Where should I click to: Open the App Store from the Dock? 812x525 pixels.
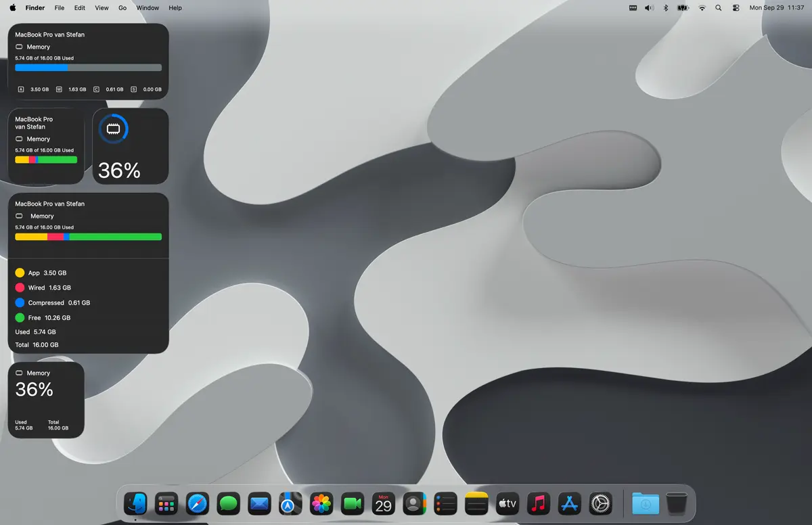[570, 503]
